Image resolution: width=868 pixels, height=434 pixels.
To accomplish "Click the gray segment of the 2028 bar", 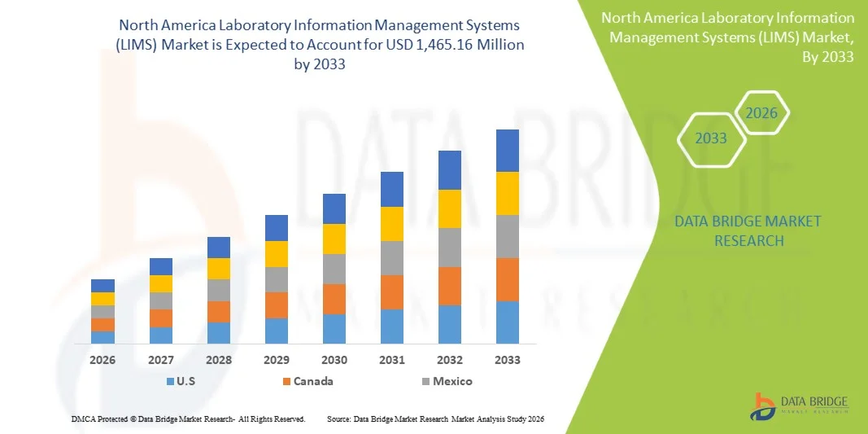I will coord(219,290).
